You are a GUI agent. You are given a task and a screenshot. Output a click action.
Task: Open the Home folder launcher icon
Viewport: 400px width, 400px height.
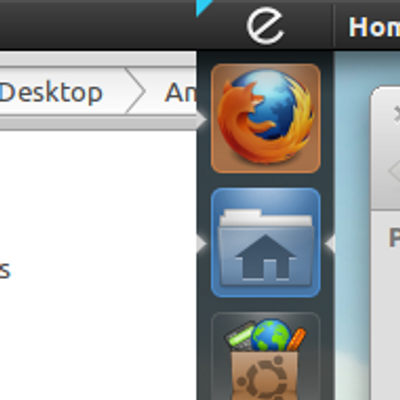(266, 242)
